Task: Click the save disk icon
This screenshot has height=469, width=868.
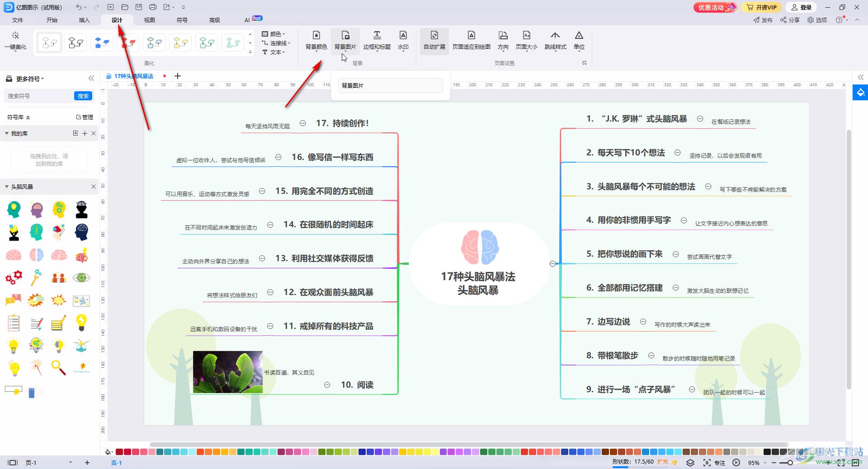Action: (x=139, y=7)
